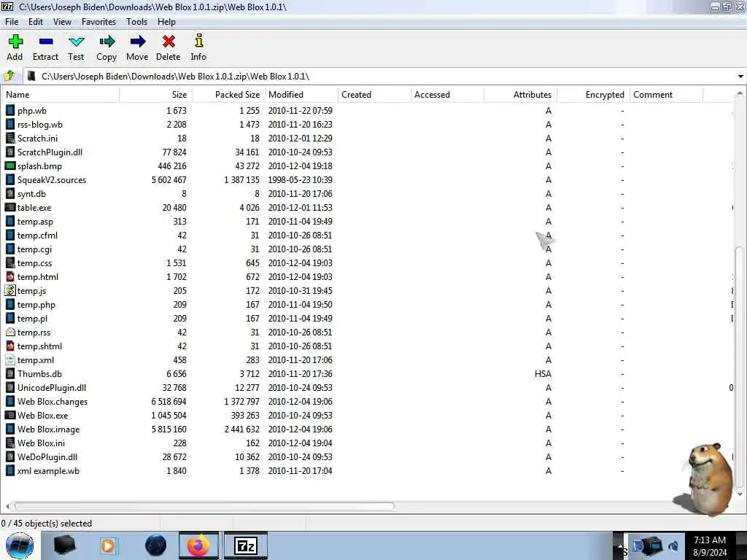The width and height of the screenshot is (747, 560).
Task: Open the File menu
Action: click(x=12, y=22)
